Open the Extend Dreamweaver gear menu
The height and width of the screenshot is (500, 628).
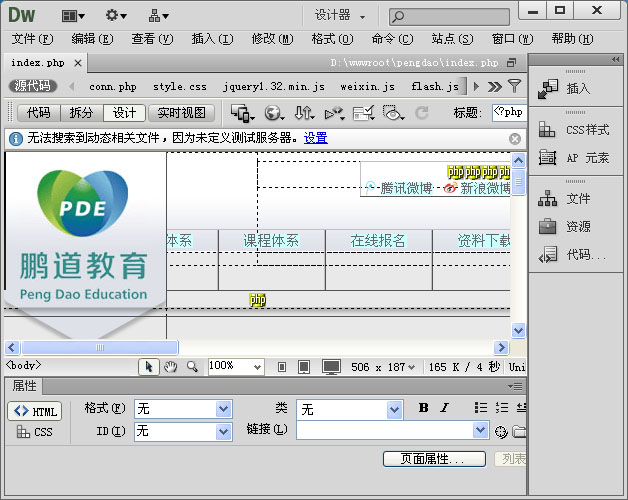[116, 16]
